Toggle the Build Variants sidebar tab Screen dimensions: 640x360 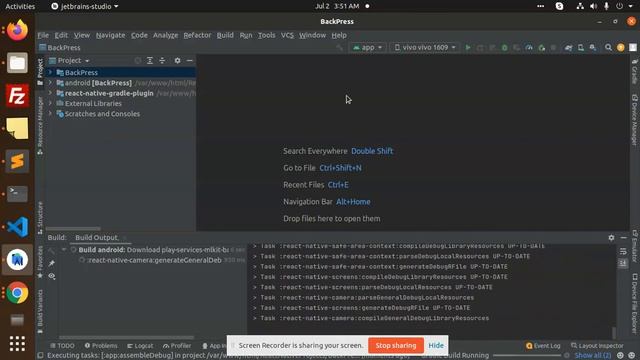click(x=40, y=311)
